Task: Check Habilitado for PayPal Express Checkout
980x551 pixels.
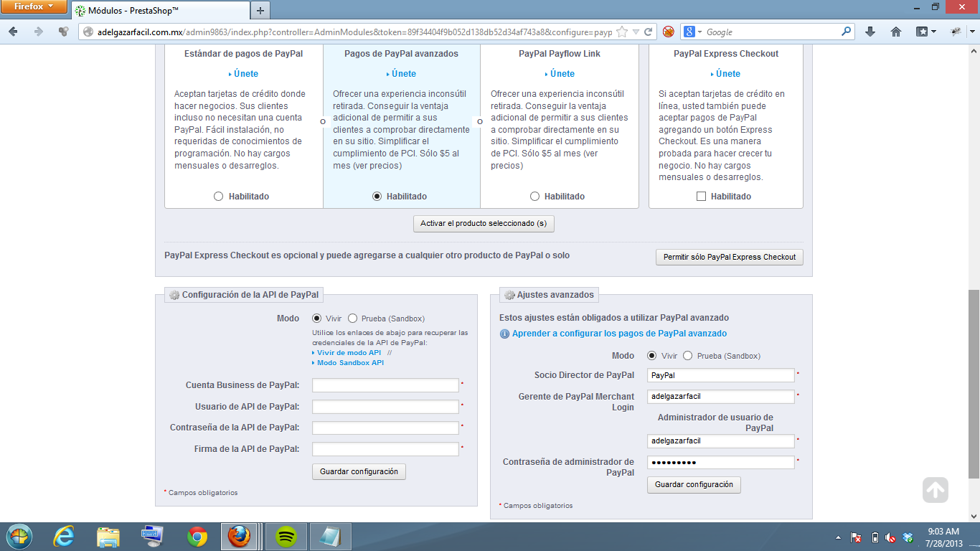Action: (x=701, y=197)
